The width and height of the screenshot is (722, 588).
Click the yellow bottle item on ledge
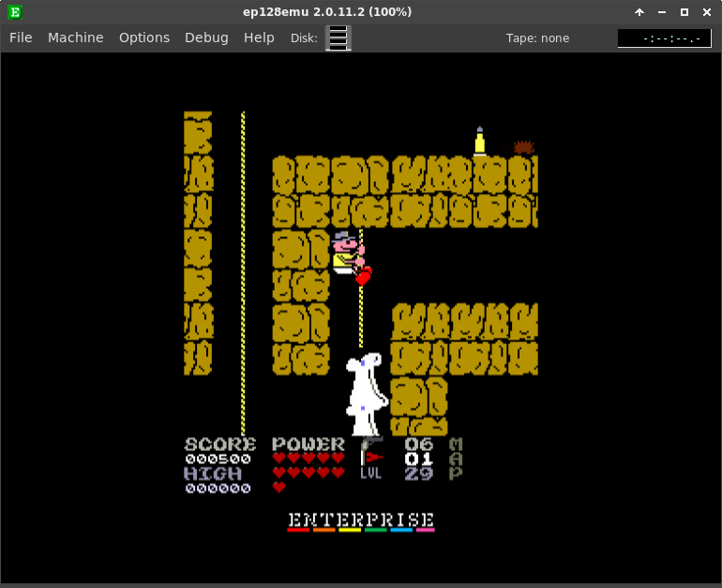point(480,141)
